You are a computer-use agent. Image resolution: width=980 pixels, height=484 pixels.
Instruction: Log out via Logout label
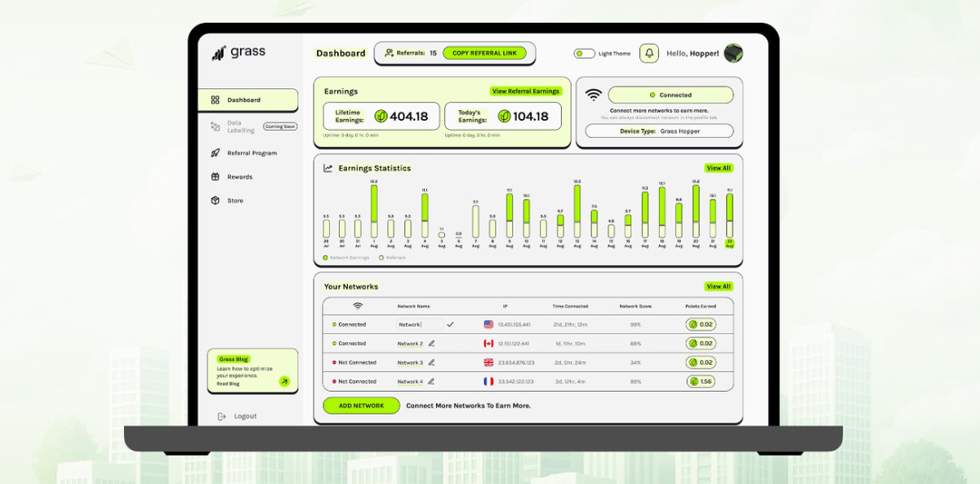(x=245, y=416)
